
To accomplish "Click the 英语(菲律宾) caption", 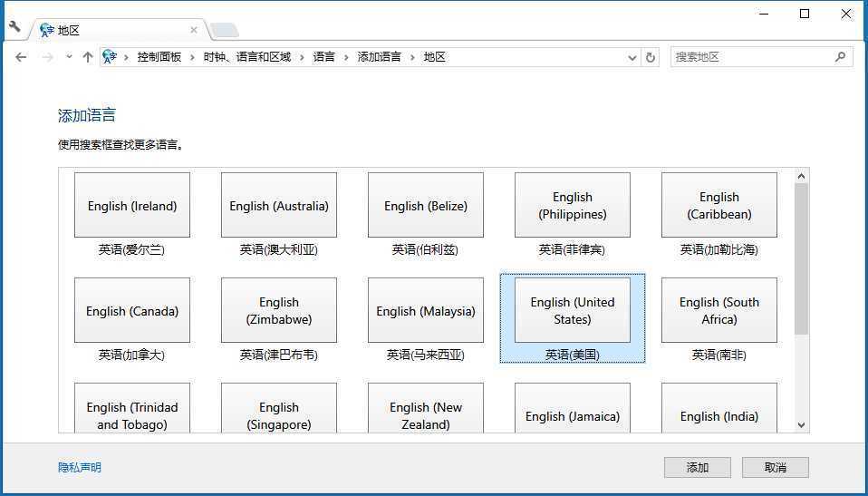I will (x=573, y=250).
